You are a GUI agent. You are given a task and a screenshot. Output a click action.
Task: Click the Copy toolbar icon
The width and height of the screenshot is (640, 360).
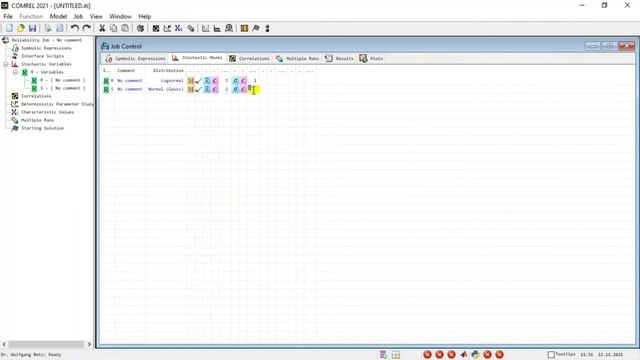[x=113, y=28]
